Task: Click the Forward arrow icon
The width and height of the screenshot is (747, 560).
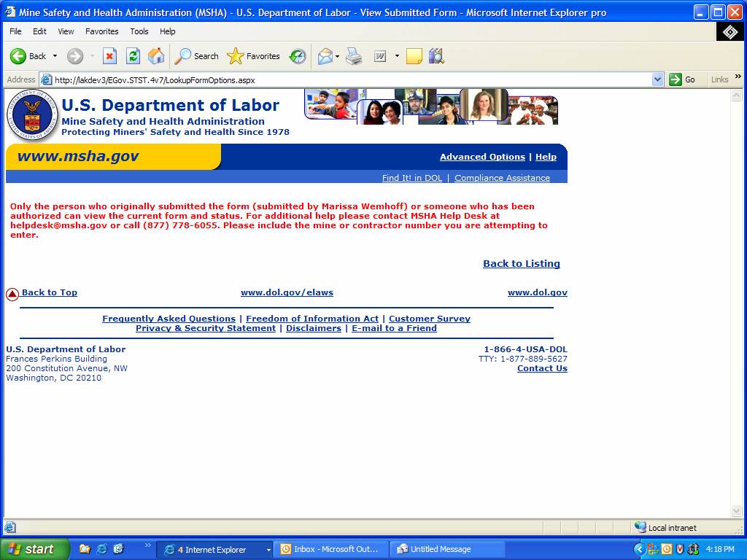Action: (75, 56)
